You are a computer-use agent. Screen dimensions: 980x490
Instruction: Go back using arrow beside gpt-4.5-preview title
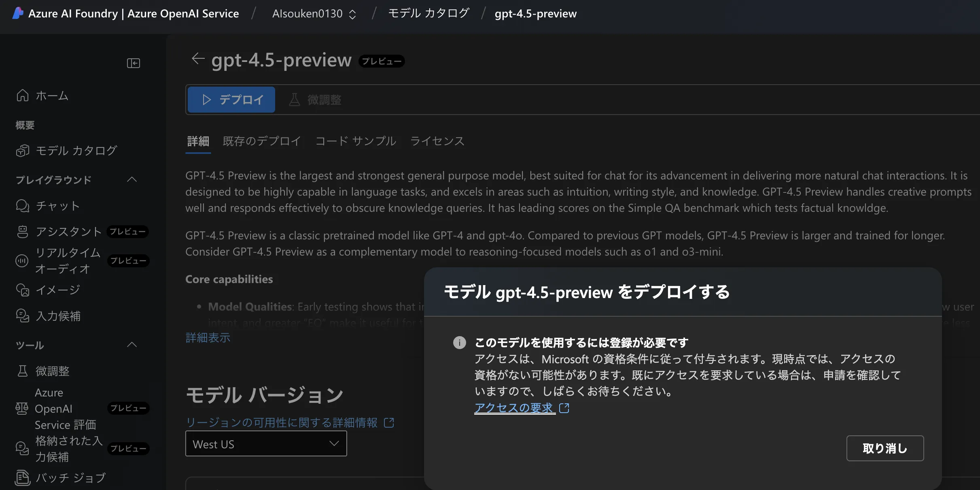click(198, 59)
